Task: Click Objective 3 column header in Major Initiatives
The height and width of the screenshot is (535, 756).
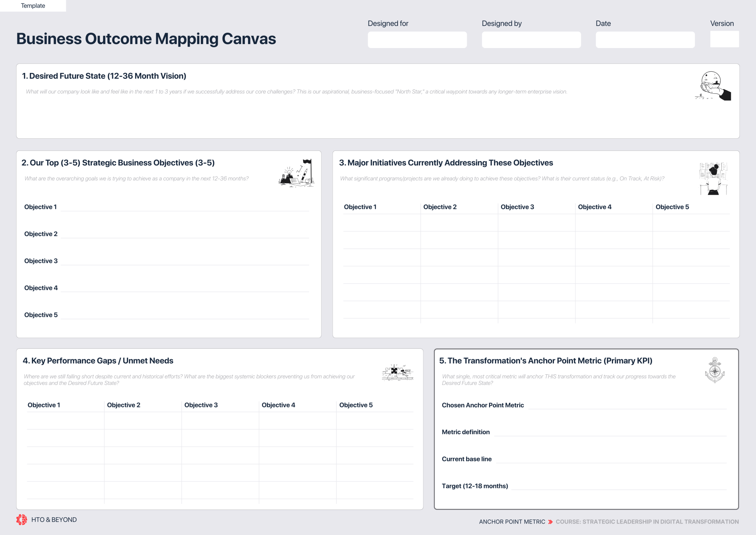Action: pos(517,207)
